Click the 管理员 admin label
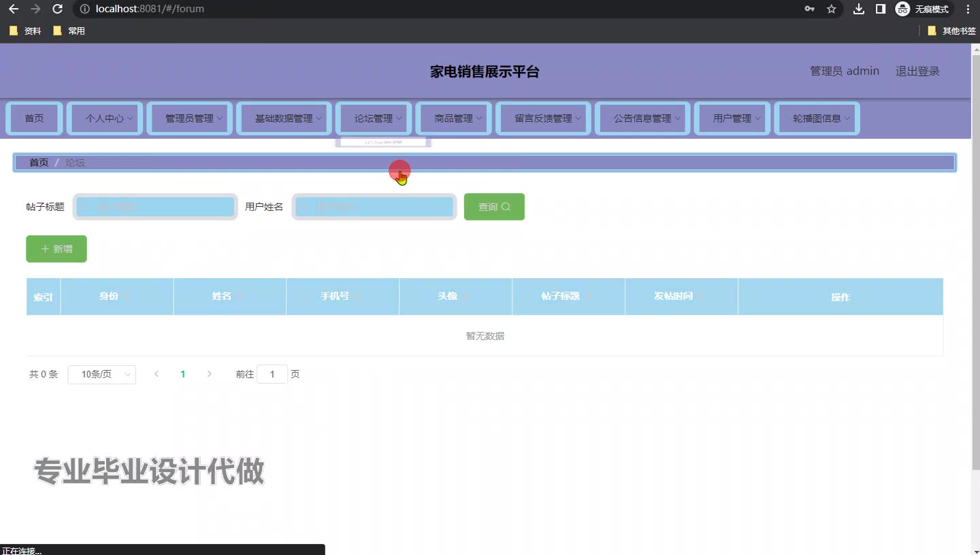 845,71
